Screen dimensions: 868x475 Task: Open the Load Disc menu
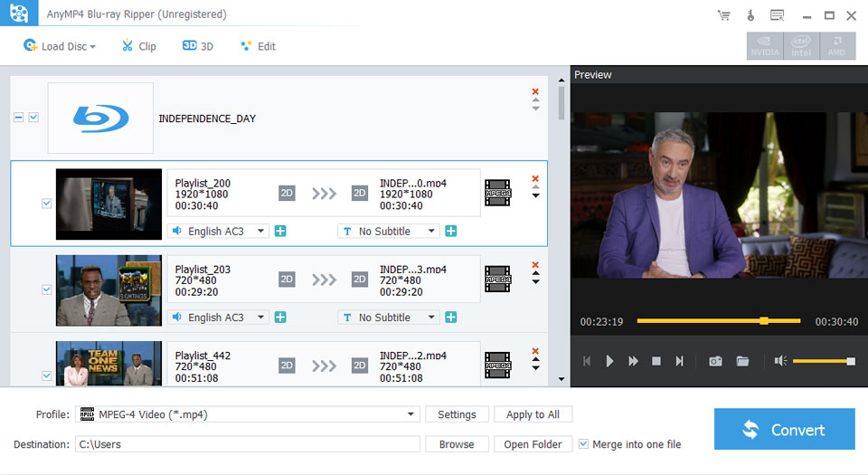(x=59, y=46)
